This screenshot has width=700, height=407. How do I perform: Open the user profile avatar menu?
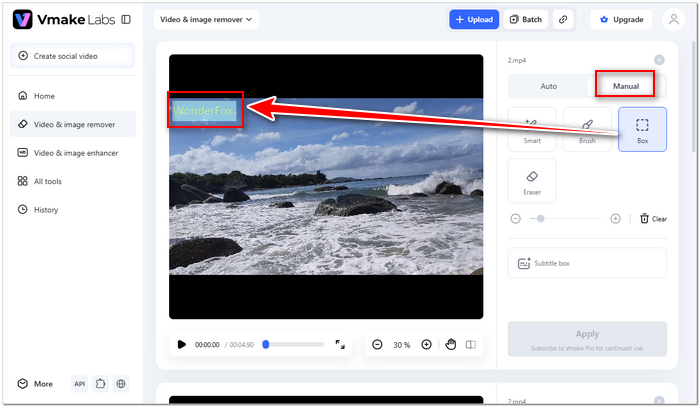pyautogui.click(x=673, y=20)
